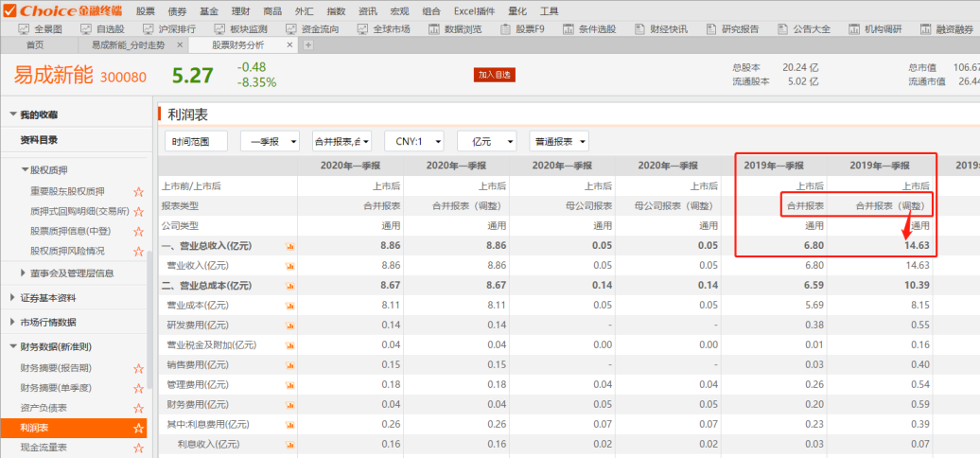Switch to 易成新能_分时走势 tab
Image resolution: width=980 pixels, height=458 pixels.
pos(128,45)
